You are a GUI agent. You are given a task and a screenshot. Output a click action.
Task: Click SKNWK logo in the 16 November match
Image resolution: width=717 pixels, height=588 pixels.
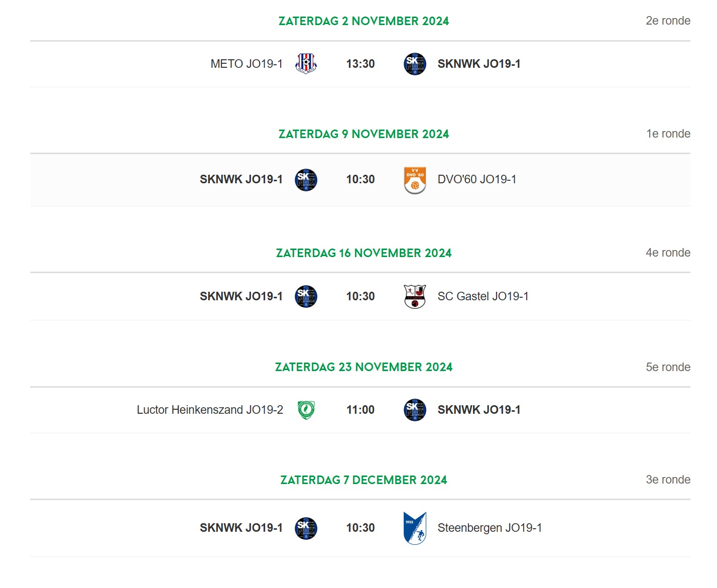[x=306, y=296]
